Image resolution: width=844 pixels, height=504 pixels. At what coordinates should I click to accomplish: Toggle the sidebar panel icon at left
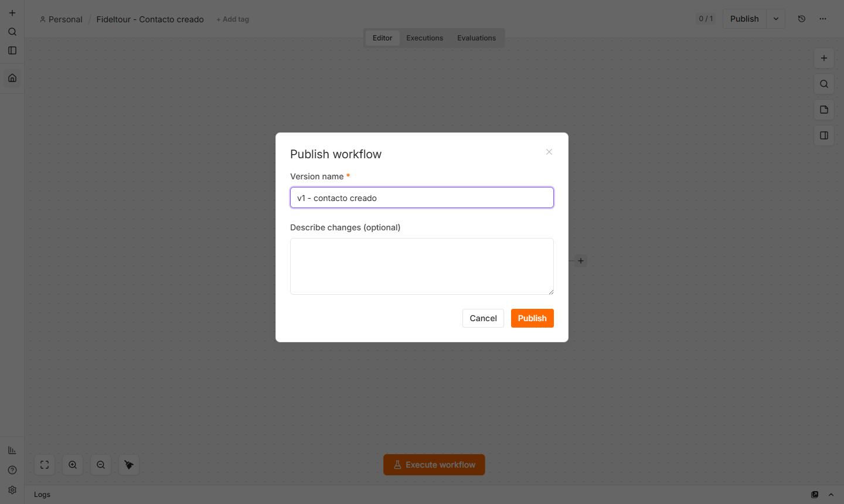click(12, 50)
